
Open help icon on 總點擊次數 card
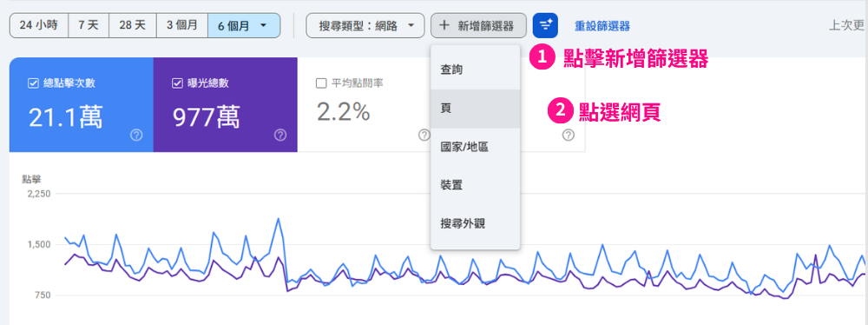click(136, 135)
